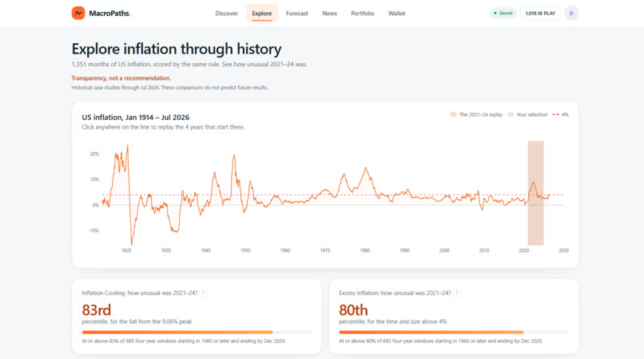
Task: Click the MacroPaths brand name
Action: point(109,13)
